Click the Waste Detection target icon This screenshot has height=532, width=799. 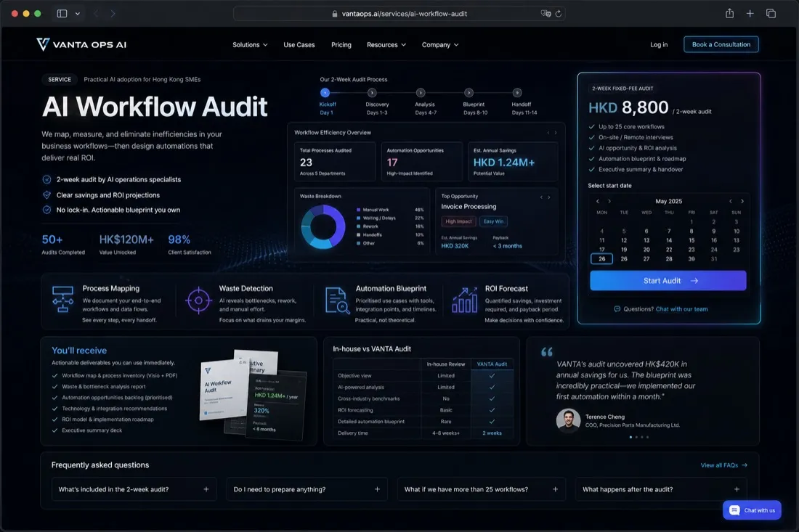pos(198,300)
